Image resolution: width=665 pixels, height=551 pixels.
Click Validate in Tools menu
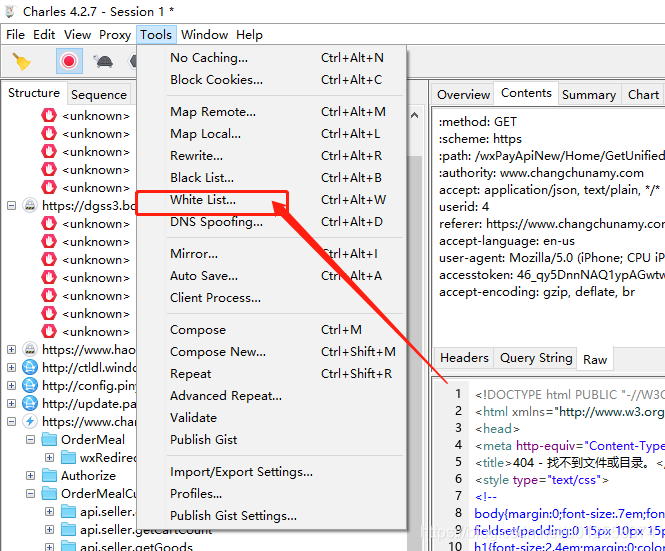point(271,418)
